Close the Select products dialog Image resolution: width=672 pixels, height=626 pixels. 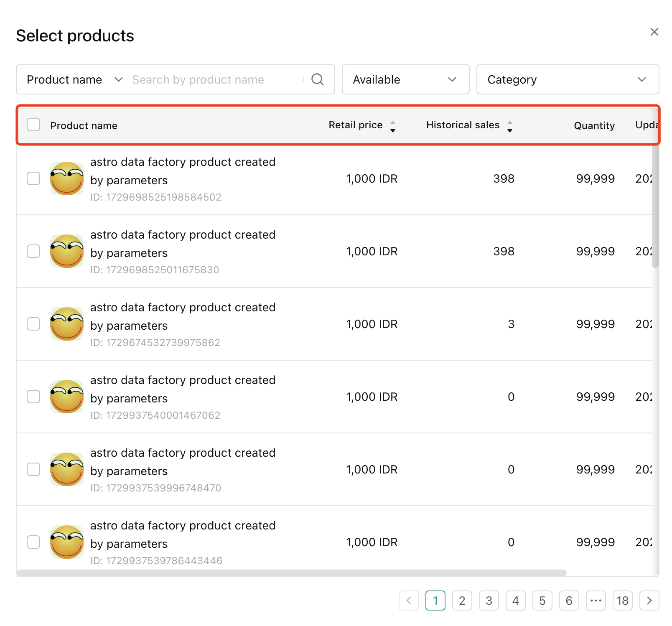click(x=654, y=32)
